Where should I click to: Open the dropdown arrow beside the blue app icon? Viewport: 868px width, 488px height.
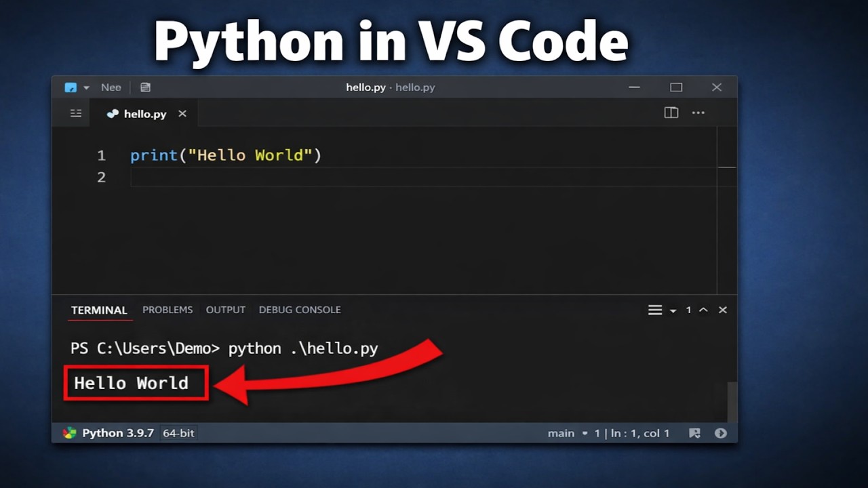click(x=86, y=88)
